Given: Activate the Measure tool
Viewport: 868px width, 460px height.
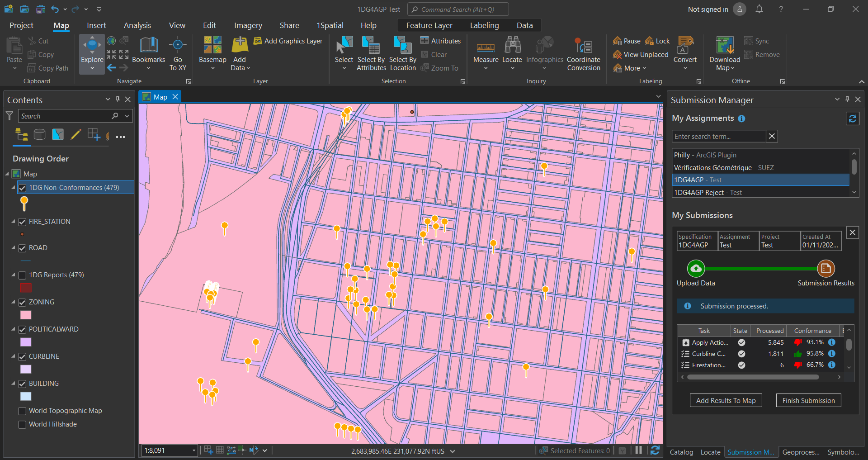Looking at the screenshot, I should click(x=486, y=53).
